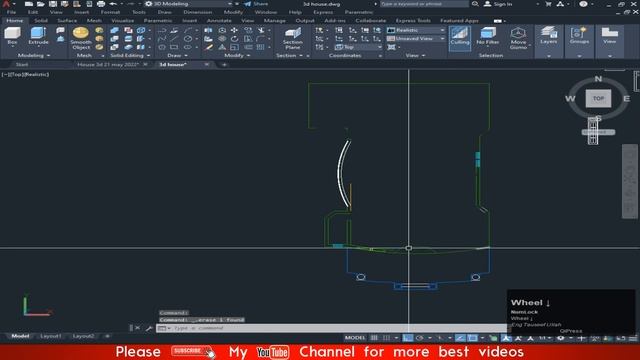Click the Plot printer icon
The image size is (640, 360).
101,4
